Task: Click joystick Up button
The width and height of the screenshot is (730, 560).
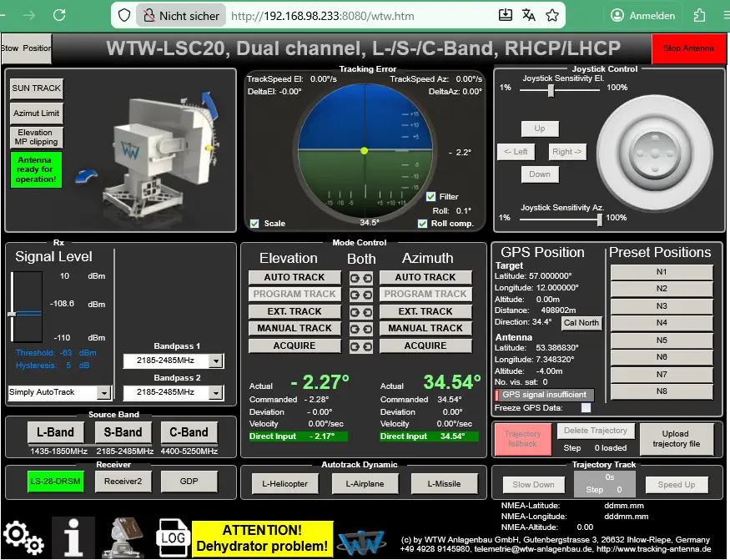Action: click(540, 129)
